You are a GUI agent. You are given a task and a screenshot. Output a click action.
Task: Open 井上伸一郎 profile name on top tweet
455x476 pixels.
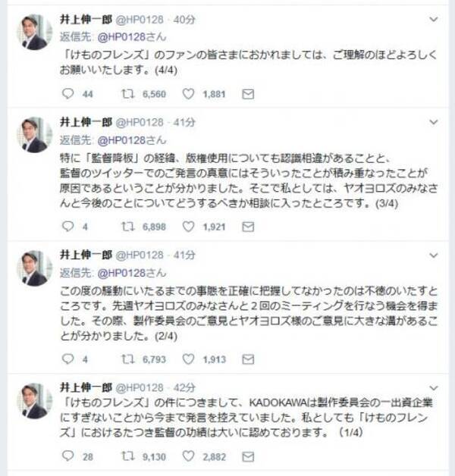pos(86,18)
